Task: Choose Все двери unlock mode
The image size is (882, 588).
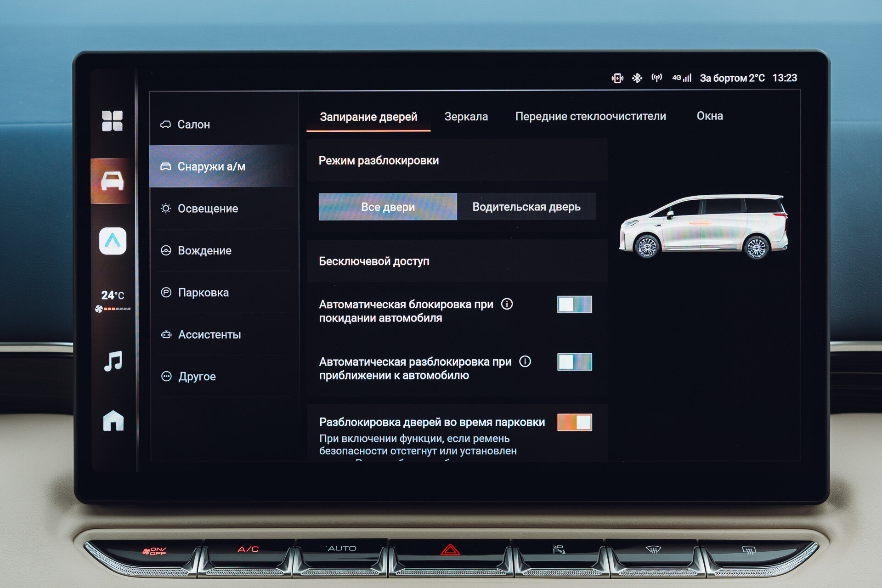Action: coord(388,207)
